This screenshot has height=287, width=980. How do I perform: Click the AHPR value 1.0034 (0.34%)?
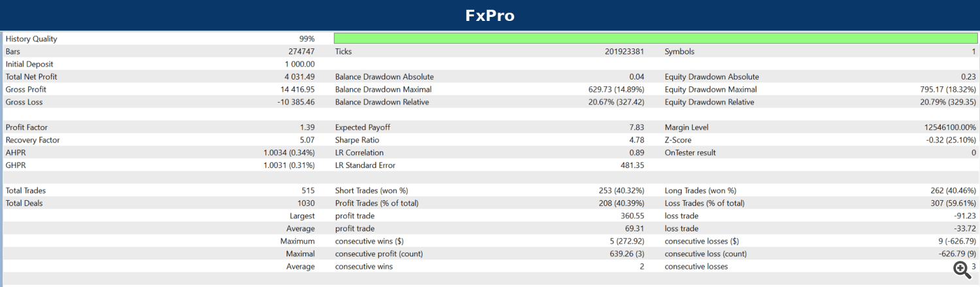(289, 152)
